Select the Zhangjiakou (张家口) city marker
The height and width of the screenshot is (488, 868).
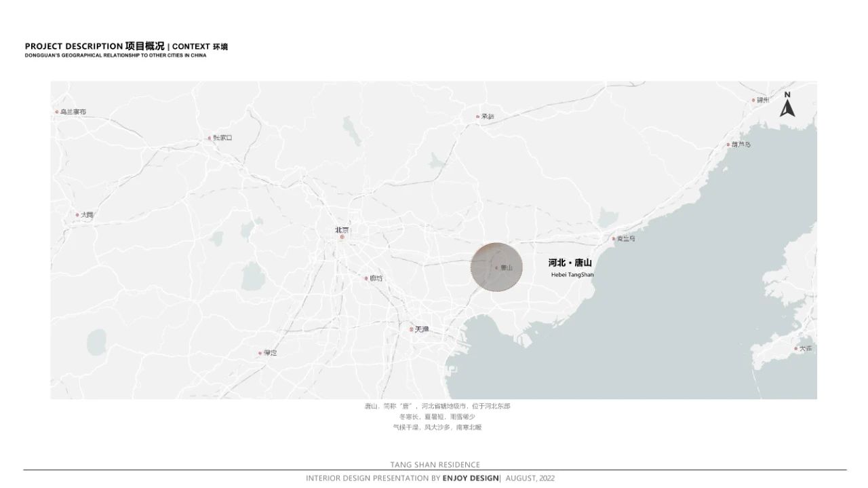point(210,138)
